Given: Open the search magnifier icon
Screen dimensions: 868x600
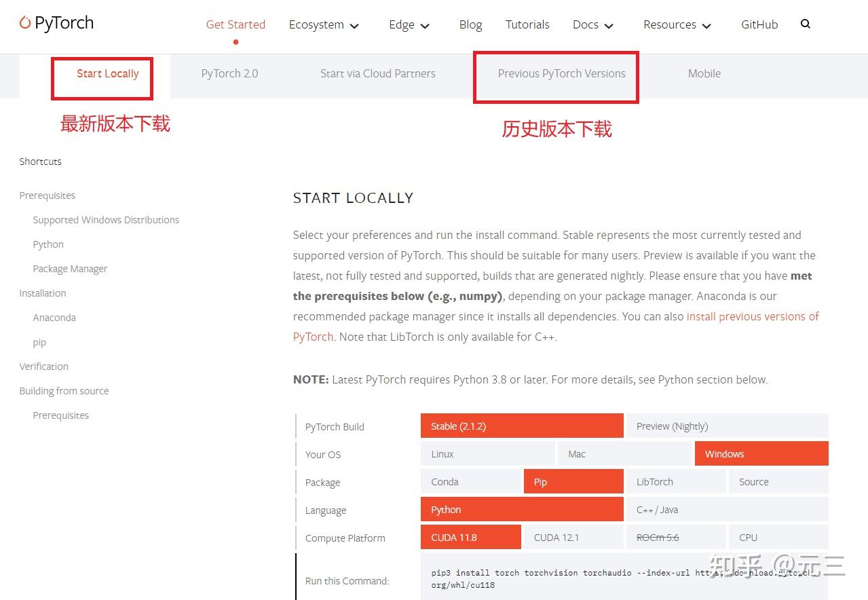Looking at the screenshot, I should coord(805,24).
